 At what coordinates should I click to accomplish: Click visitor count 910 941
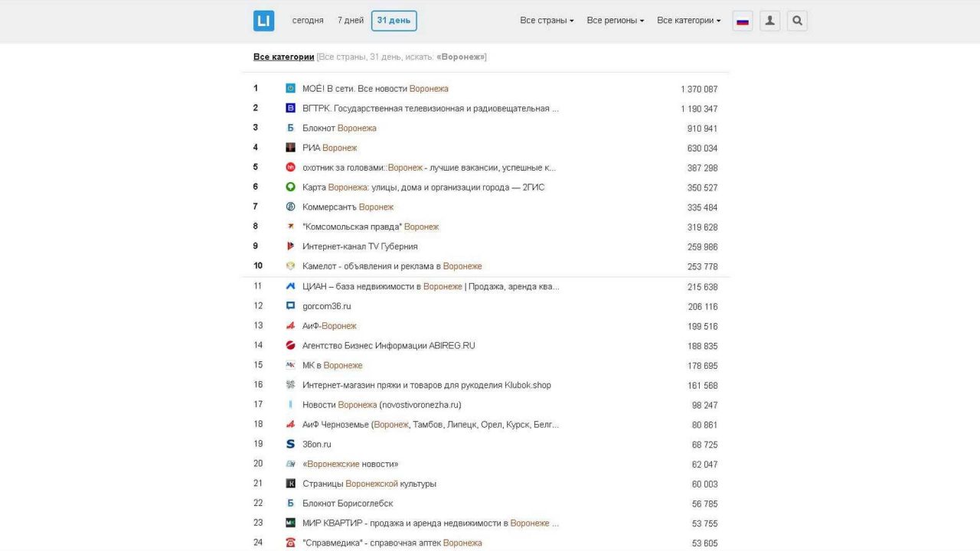pyautogui.click(x=702, y=129)
